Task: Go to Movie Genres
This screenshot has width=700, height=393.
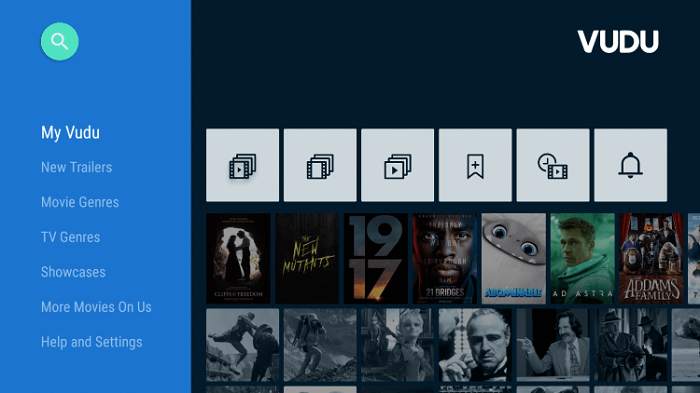Action: pyautogui.click(x=80, y=202)
